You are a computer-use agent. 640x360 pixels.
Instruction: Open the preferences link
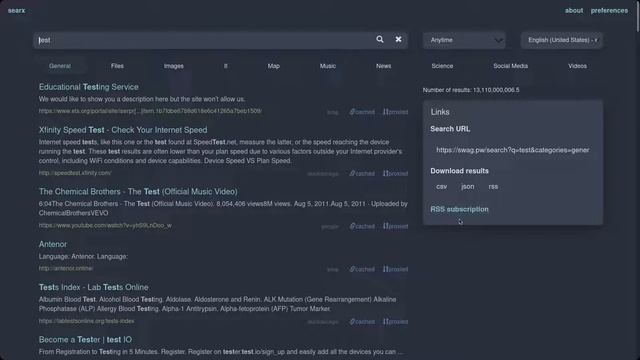[x=609, y=11]
